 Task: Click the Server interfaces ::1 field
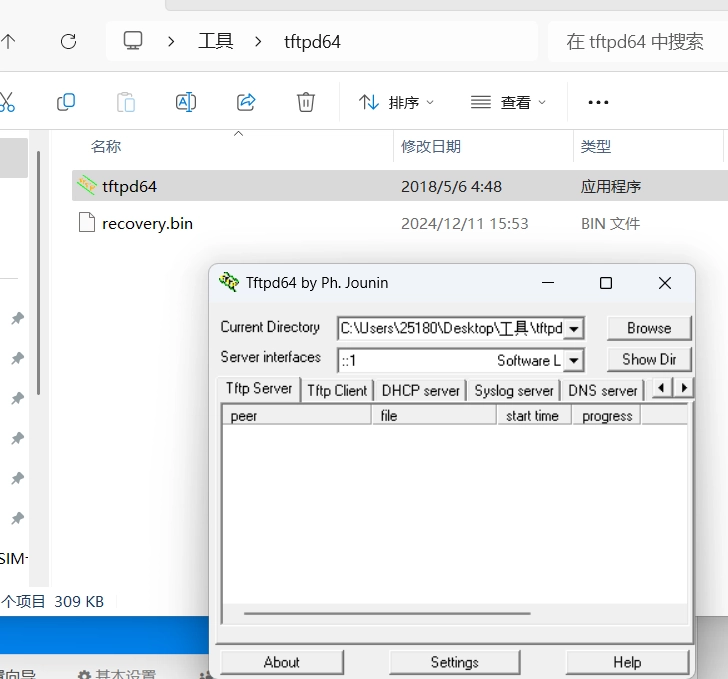[x=451, y=360]
